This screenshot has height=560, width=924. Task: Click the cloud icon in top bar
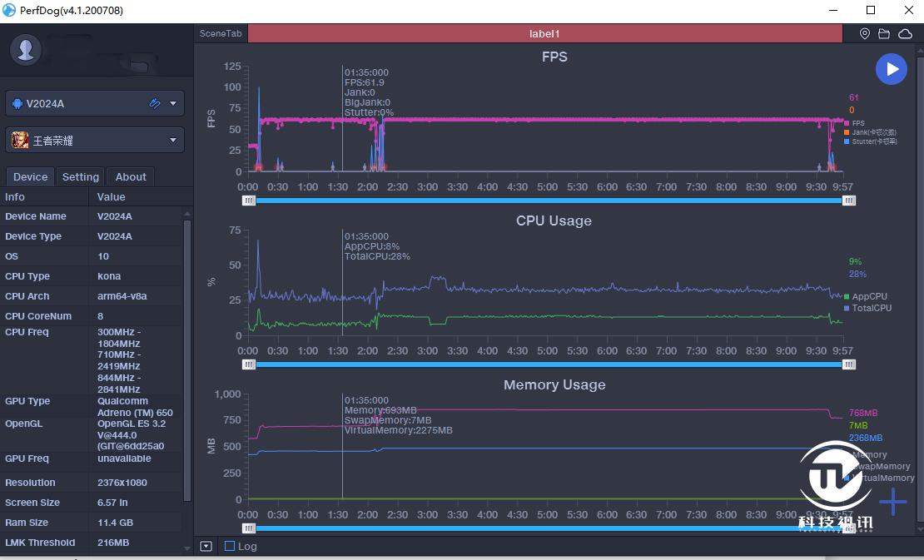(905, 34)
